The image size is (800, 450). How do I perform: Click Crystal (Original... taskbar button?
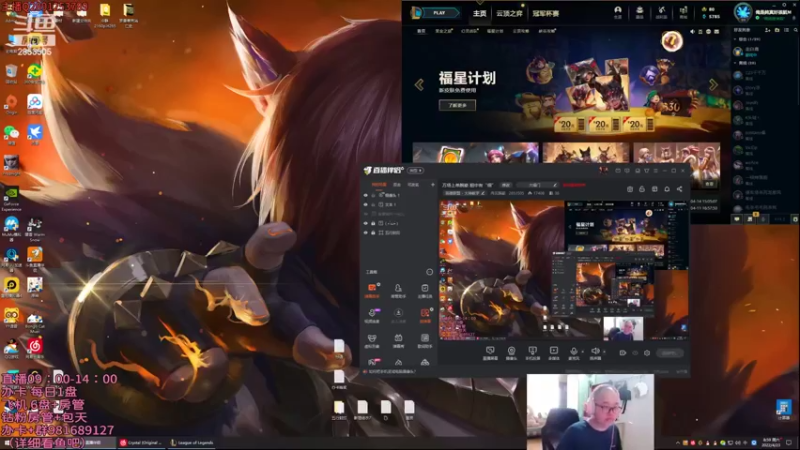tap(142, 443)
